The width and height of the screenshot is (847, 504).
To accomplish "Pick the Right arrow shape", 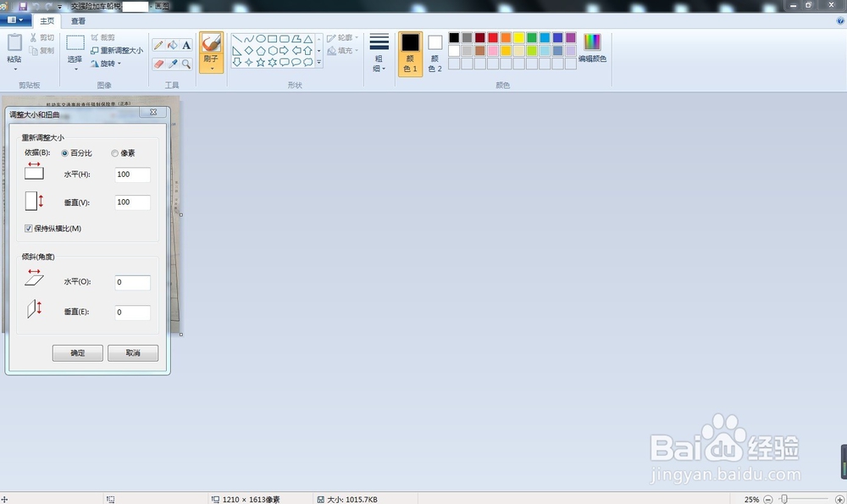I will pyautogui.click(x=284, y=51).
